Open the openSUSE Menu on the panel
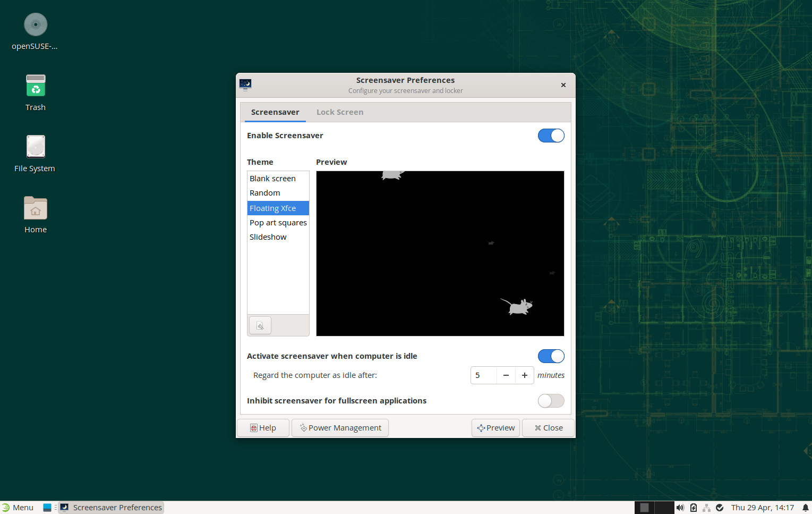This screenshot has width=812, height=514. coord(18,508)
